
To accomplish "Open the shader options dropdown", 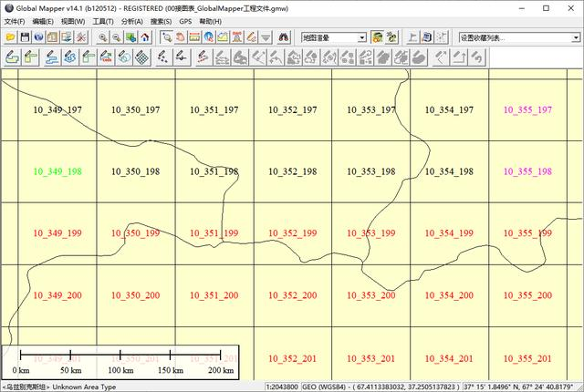I will click(362, 37).
